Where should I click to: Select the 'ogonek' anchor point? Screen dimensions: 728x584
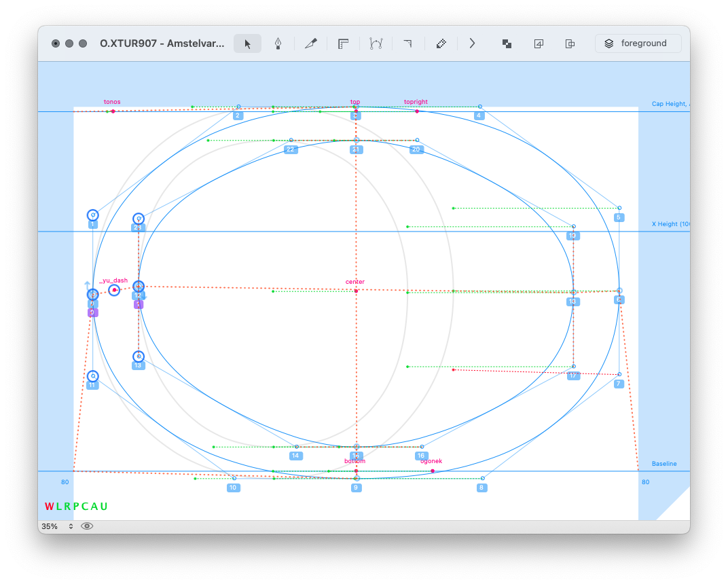click(x=433, y=471)
